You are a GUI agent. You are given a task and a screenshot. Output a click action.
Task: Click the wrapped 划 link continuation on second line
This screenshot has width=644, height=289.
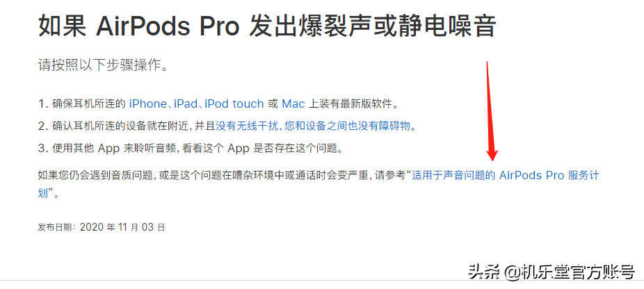click(x=43, y=193)
